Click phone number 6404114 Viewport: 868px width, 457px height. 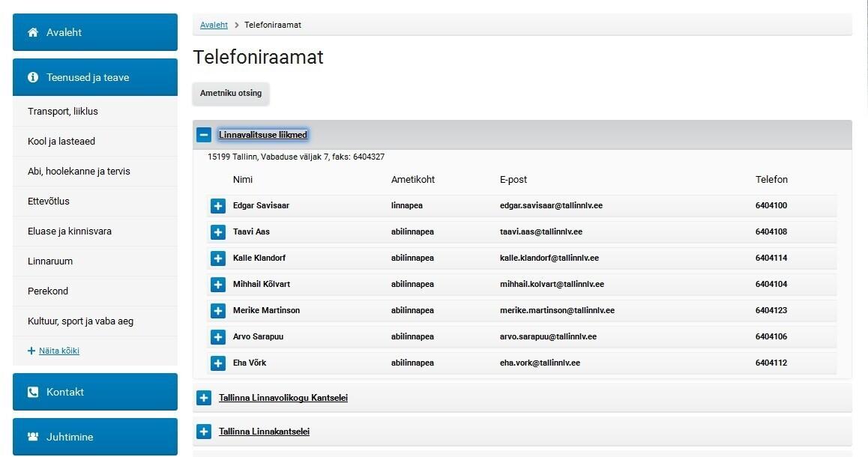coord(771,258)
